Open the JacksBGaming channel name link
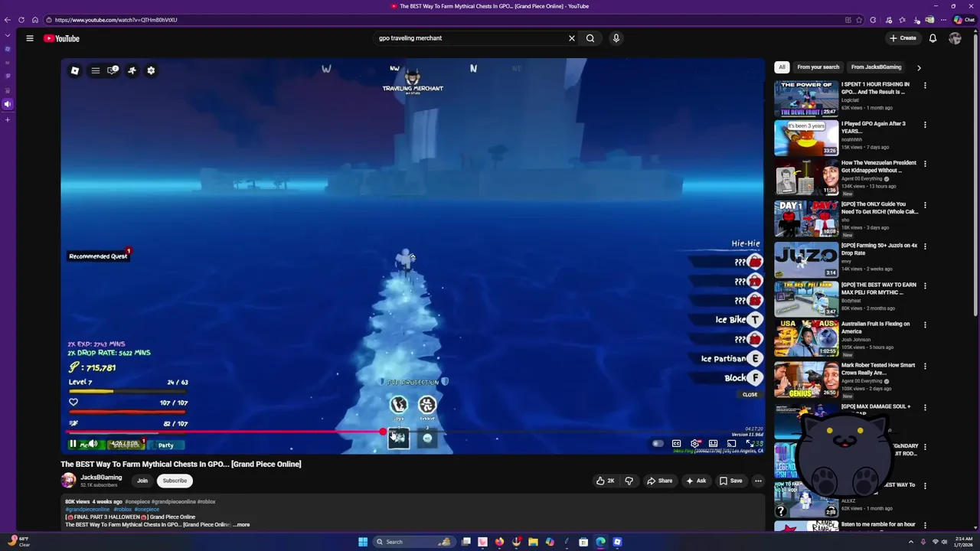The height and width of the screenshot is (551, 980). point(101,478)
